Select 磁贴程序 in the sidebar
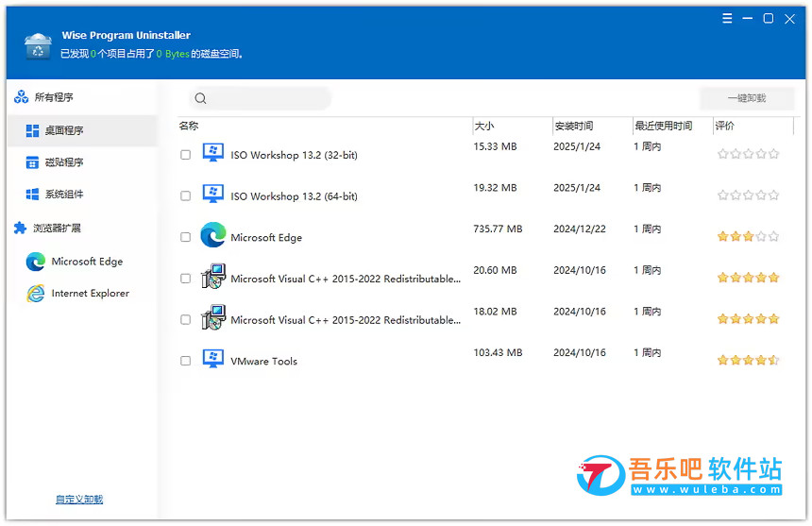 coord(82,162)
